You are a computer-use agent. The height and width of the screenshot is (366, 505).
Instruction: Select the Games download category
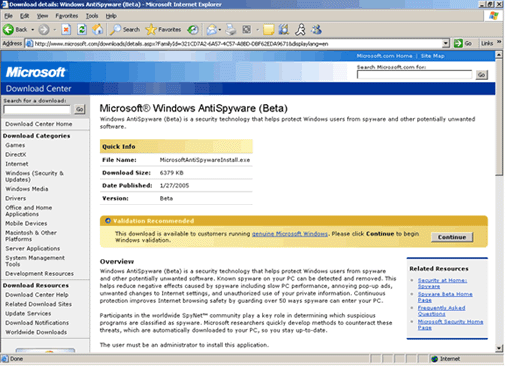coord(15,145)
